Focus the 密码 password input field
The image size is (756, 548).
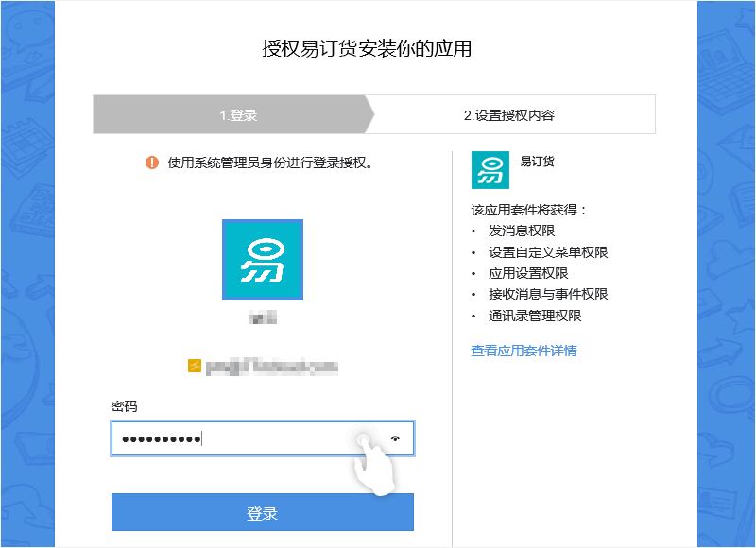pyautogui.click(x=263, y=438)
